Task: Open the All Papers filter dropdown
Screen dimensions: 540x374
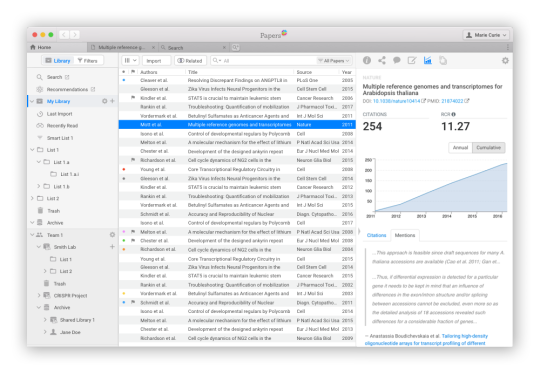Action: (334, 61)
